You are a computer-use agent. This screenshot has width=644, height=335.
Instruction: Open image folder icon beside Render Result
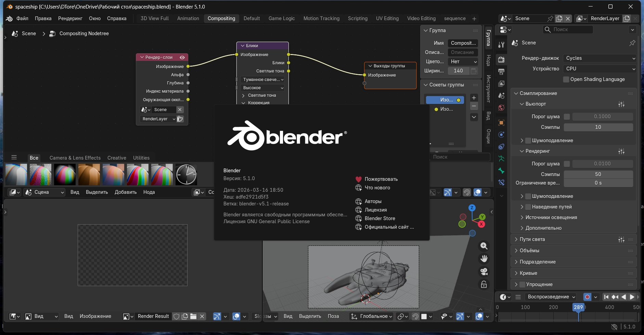coord(193,316)
